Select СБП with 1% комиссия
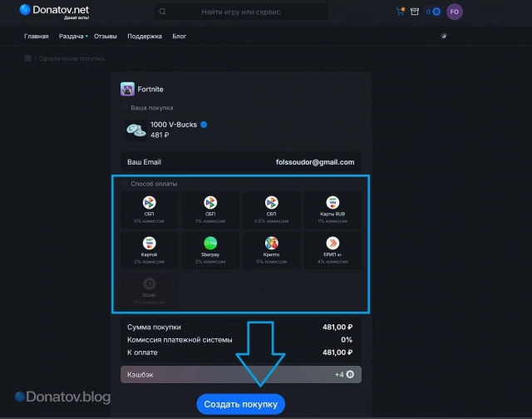532x419 pixels. pyautogui.click(x=210, y=209)
